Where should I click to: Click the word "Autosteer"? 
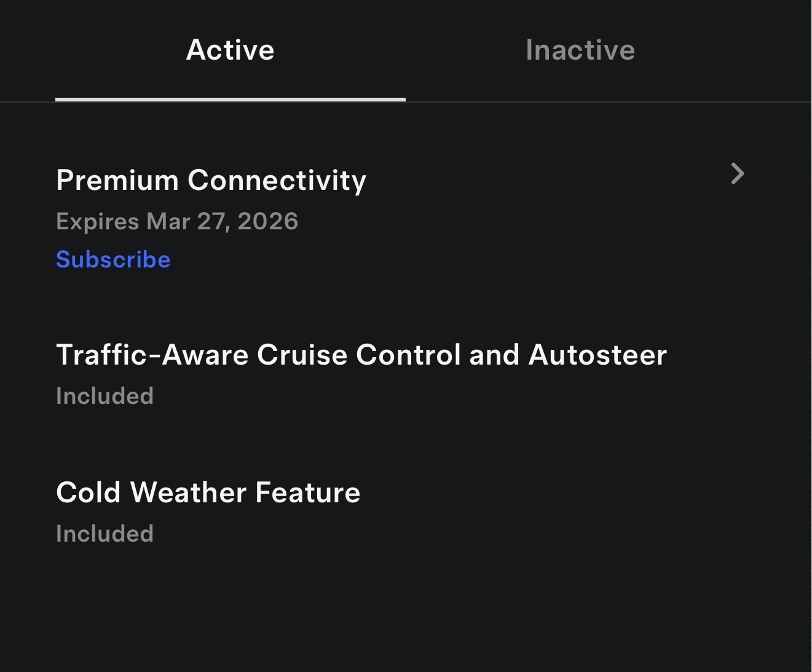coord(597,355)
